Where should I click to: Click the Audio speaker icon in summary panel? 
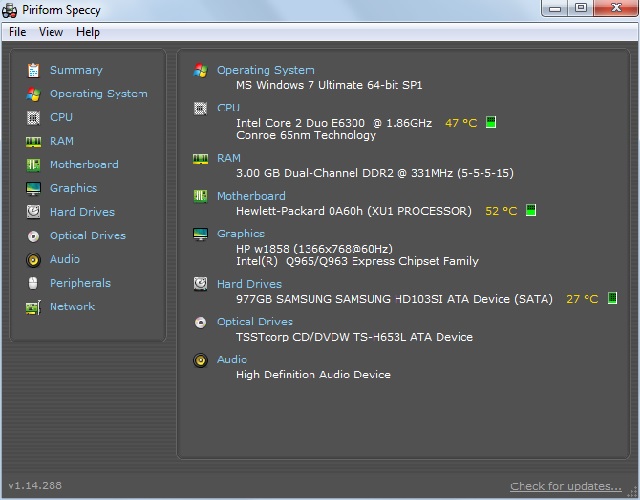[200, 360]
